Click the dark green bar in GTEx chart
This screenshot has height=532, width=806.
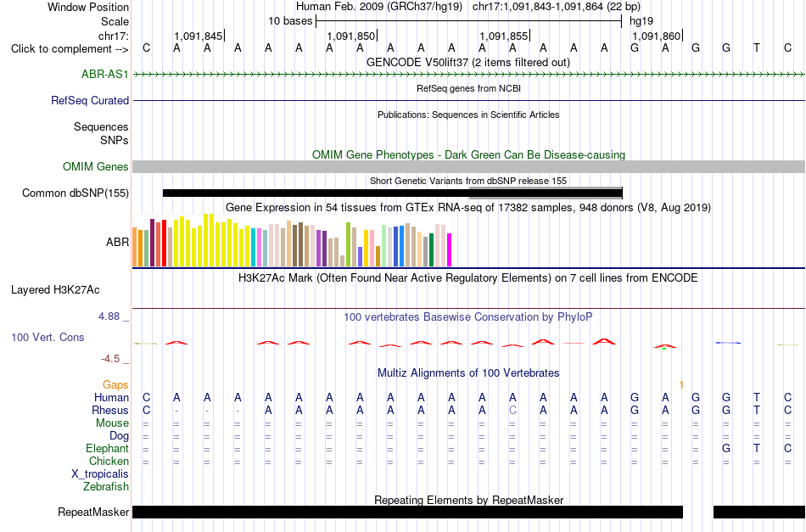click(x=431, y=249)
